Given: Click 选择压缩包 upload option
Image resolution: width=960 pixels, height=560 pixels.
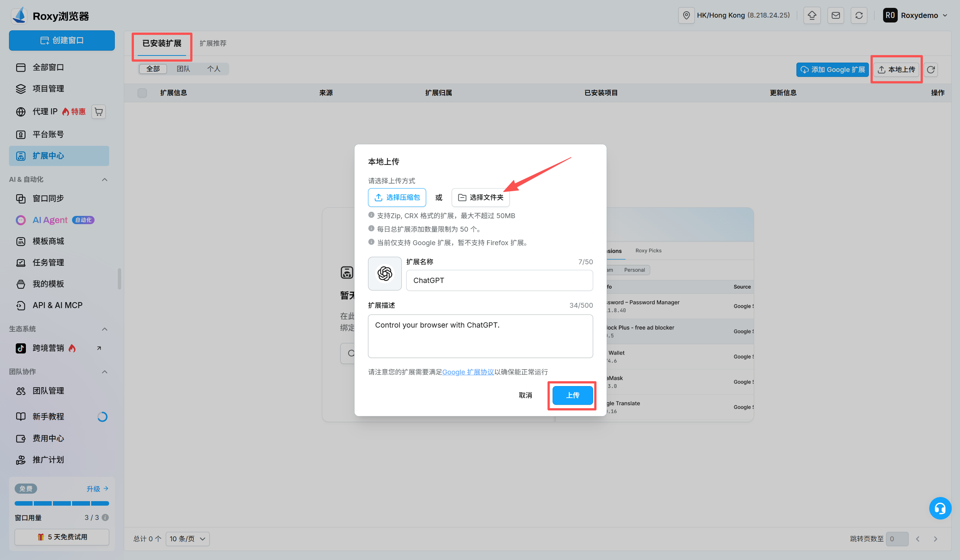Looking at the screenshot, I should point(397,197).
